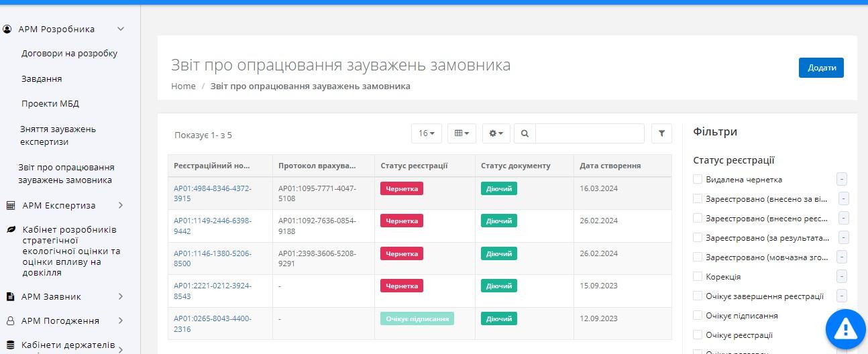This screenshot has height=354, width=868.
Task: Select Зняття зауважень експертизи menu item
Action: [x=58, y=135]
